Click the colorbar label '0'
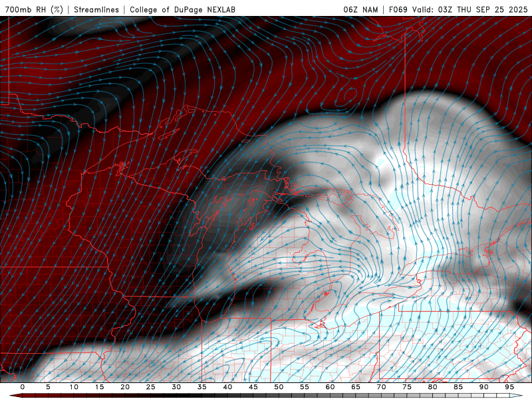Screen dimensions: 532x399 coord(23,387)
